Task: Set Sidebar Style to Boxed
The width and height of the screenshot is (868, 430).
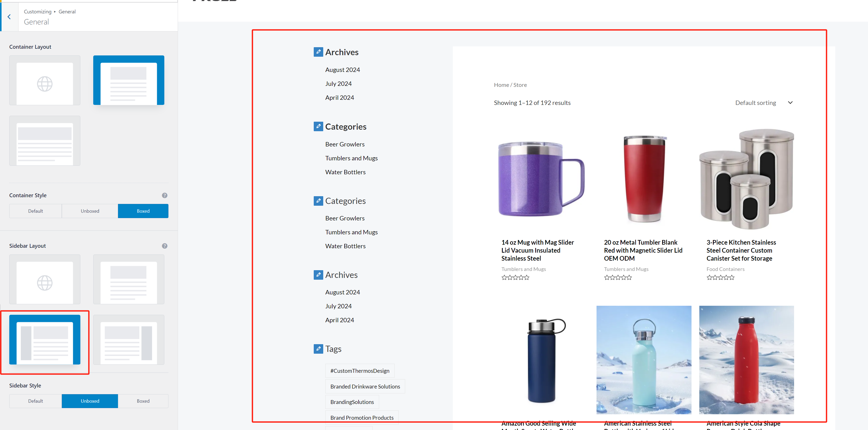Action: (x=143, y=401)
